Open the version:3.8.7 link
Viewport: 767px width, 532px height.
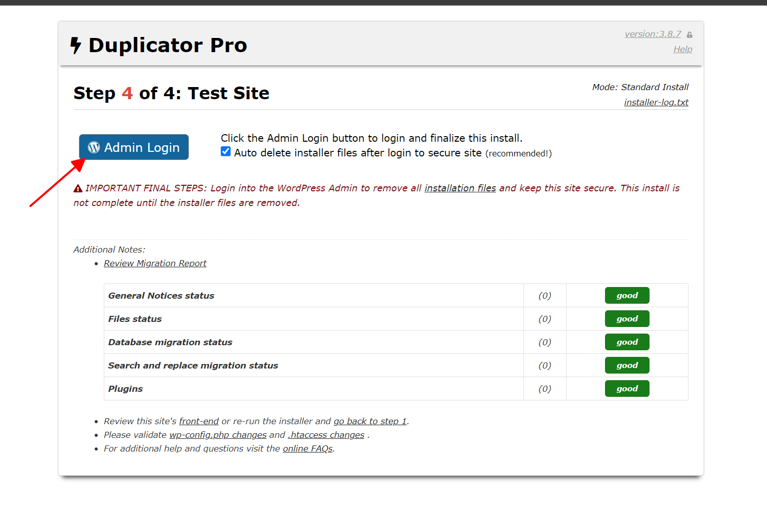[653, 34]
